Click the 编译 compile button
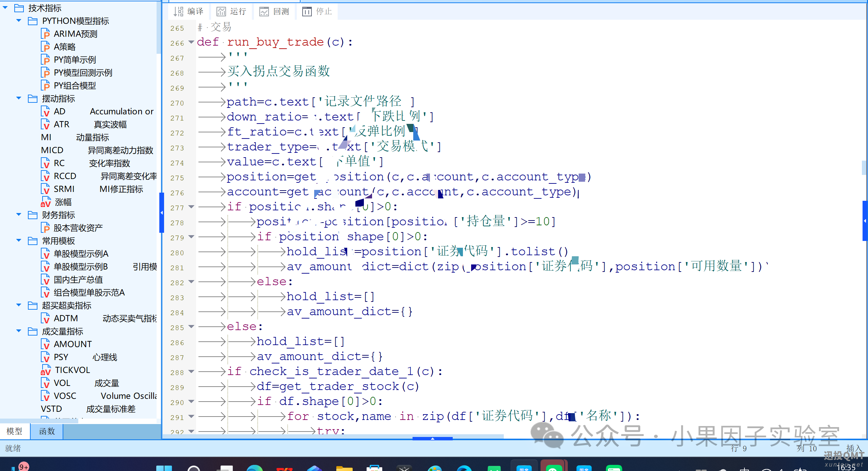The width and height of the screenshot is (868, 471). [x=188, y=12]
